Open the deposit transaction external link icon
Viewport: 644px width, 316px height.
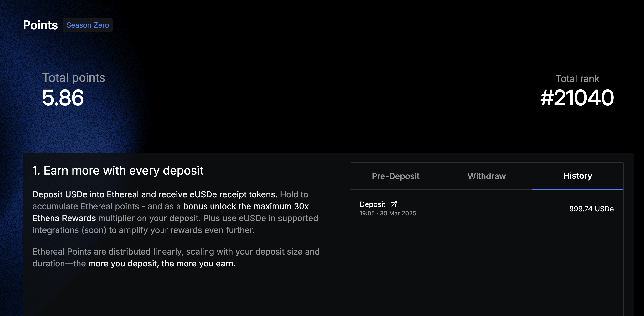394,204
